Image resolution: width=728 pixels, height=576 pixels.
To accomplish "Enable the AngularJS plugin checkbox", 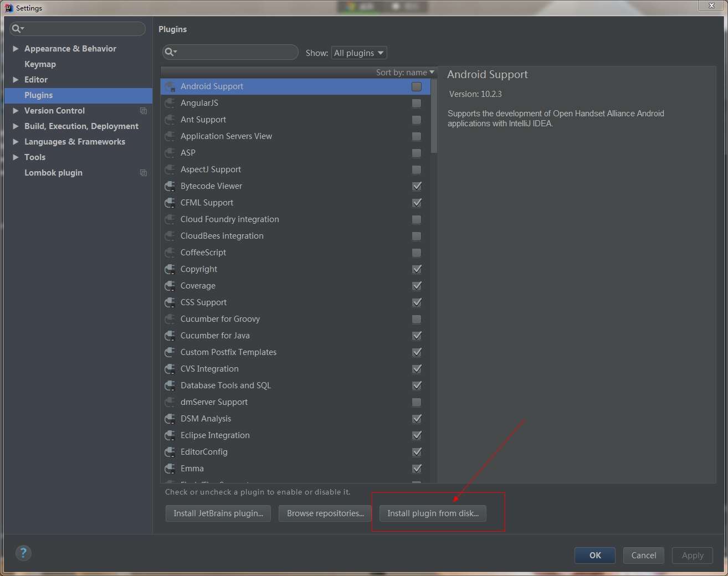I will (417, 103).
